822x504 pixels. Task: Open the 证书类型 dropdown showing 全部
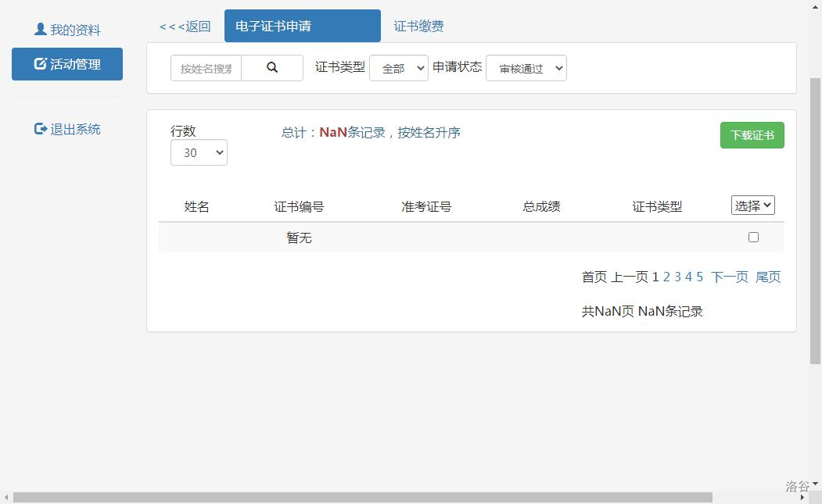click(398, 68)
